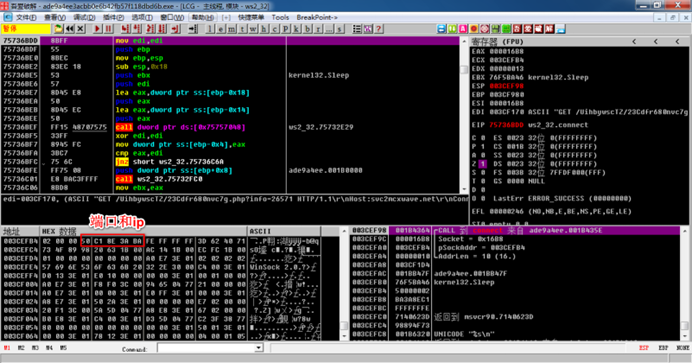This screenshot has width=692, height=363.
Task: Close the debugged program X icon
Action: click(80, 29)
